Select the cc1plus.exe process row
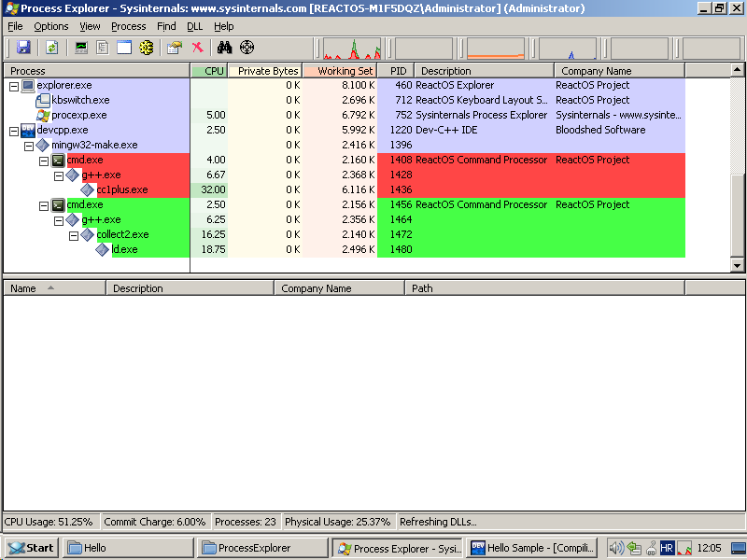Image resolution: width=747 pixels, height=560 pixels. point(345,190)
